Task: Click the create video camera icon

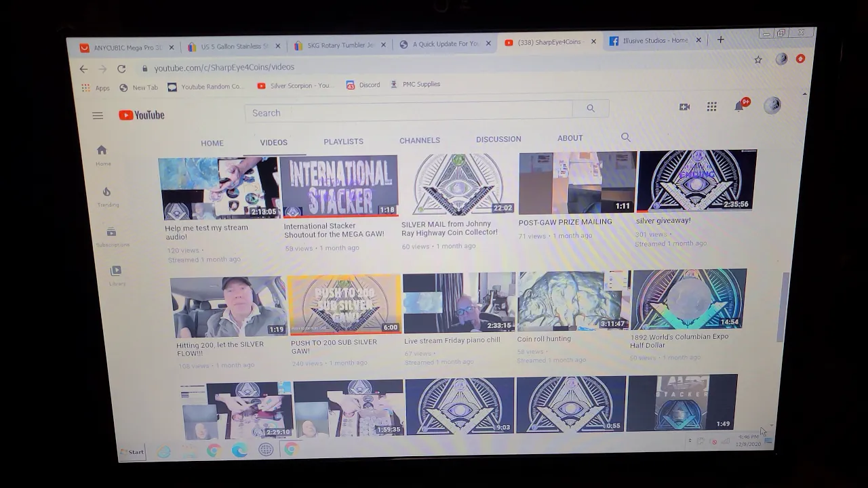Action: [684, 107]
